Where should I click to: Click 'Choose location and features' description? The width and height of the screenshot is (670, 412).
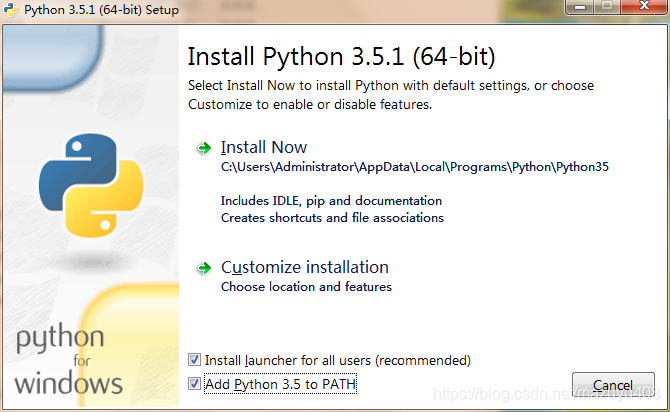tap(306, 287)
